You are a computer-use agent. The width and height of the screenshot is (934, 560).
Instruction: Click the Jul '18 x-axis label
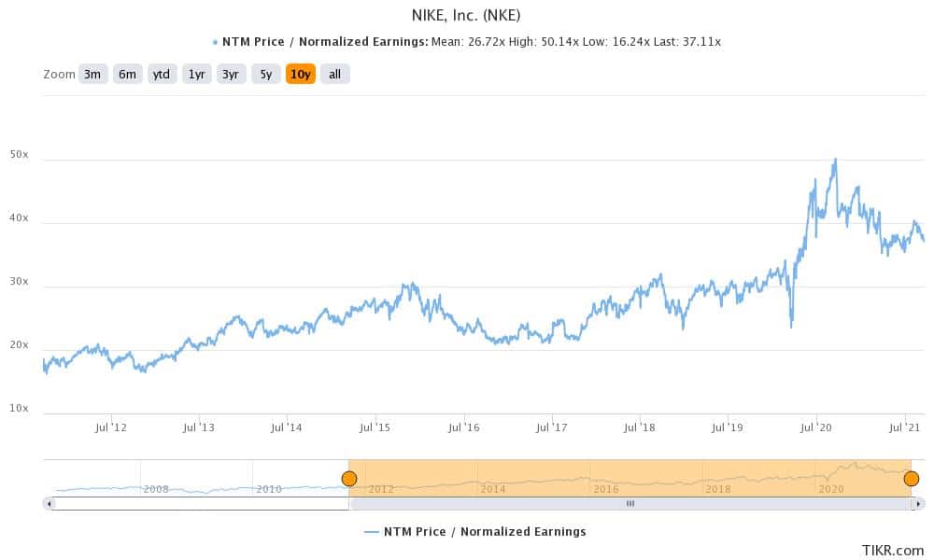639,427
